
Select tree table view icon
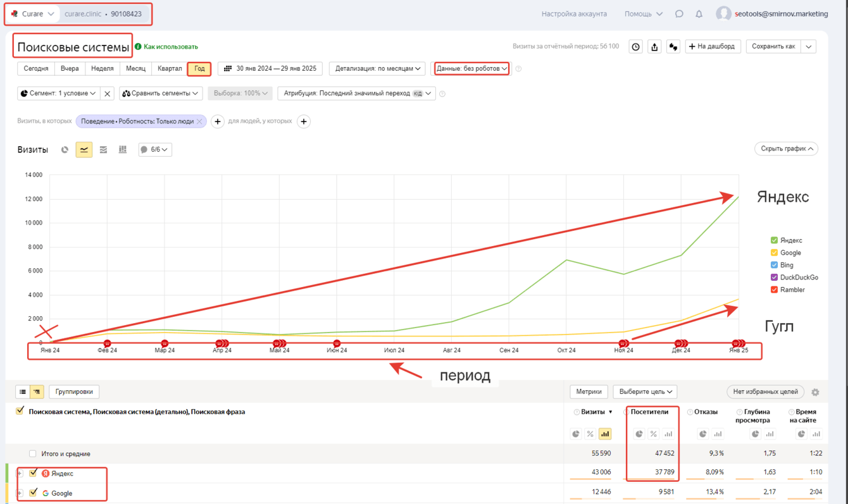pos(37,392)
